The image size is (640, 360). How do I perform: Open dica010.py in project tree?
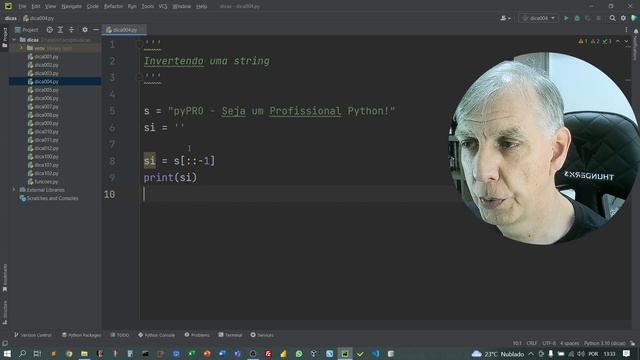coord(43,132)
